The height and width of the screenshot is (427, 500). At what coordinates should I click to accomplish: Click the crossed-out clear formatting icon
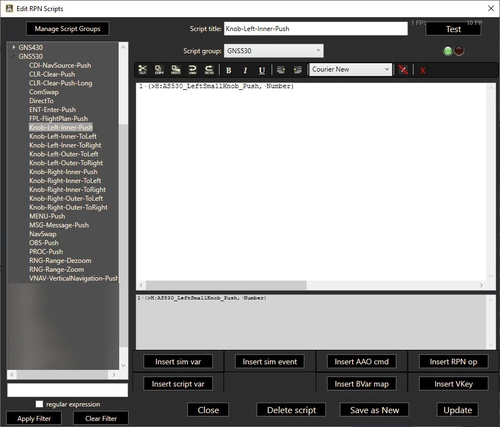403,70
